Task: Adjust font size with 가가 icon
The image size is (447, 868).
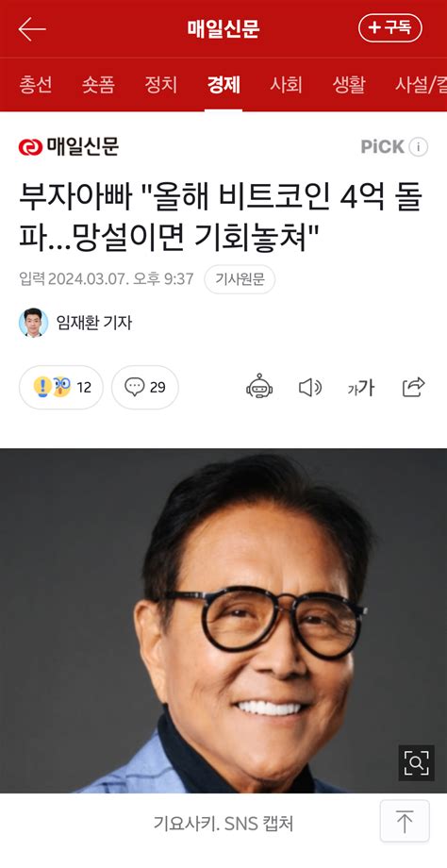Action: [360, 388]
